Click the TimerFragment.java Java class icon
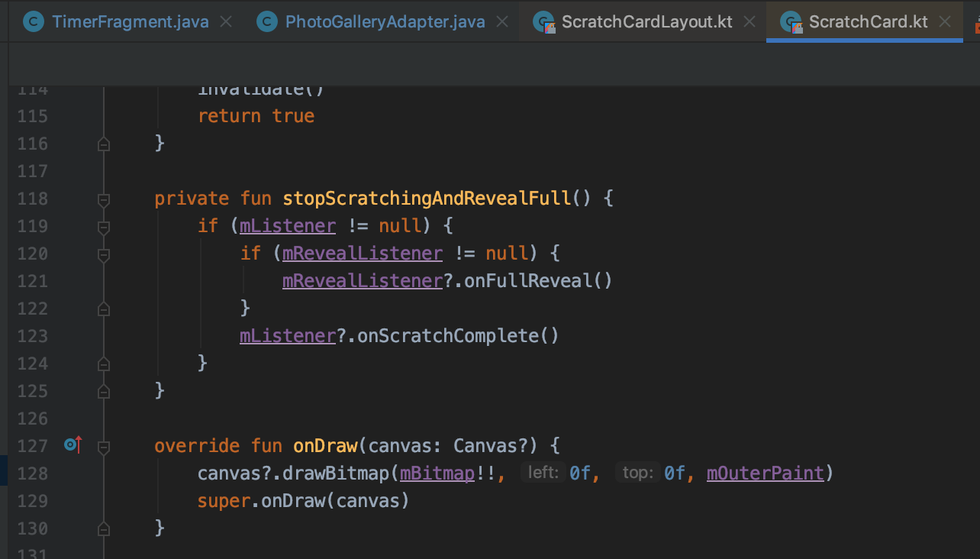 click(33, 21)
